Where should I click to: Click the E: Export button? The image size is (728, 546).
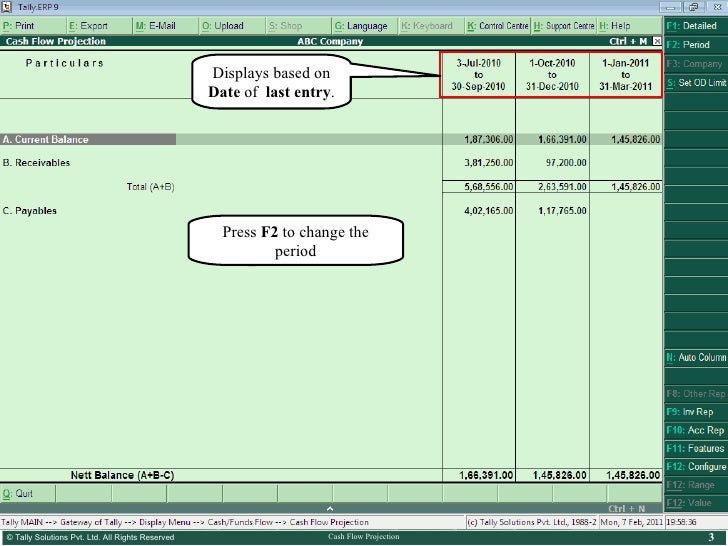coord(99,26)
